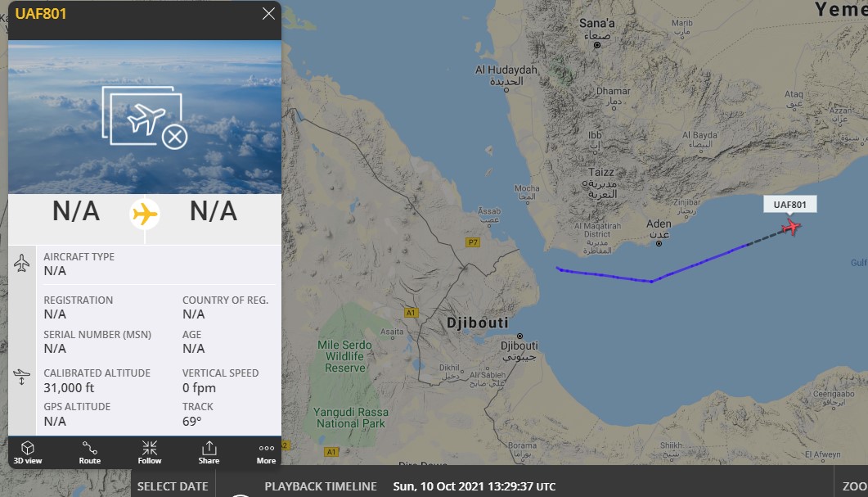Click the red aircraft icon on the map
The image size is (868, 497).
point(791,227)
